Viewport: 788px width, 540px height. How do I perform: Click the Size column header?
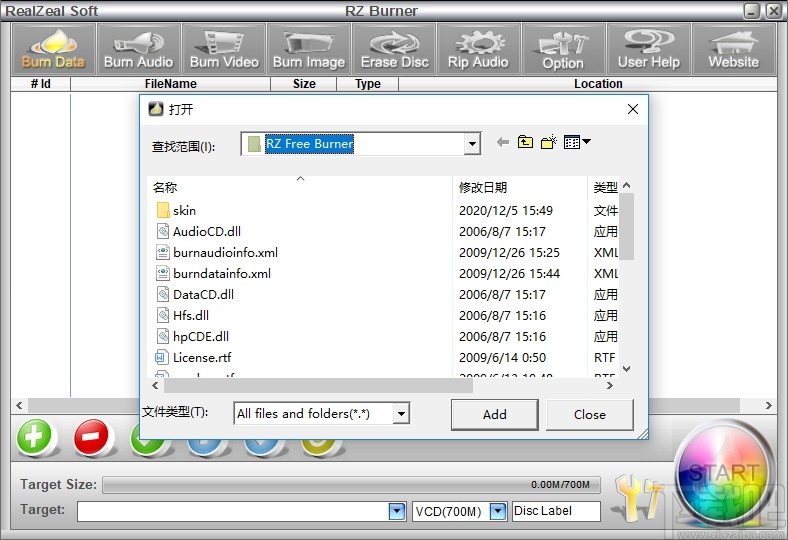click(304, 84)
